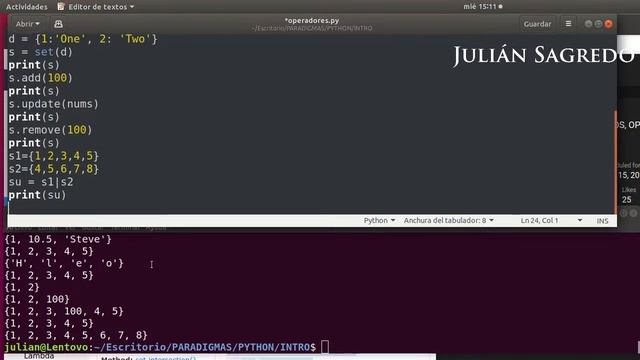Open the Anchura del tabulador dropdown
Viewport: 640px width, 360px height.
click(x=449, y=220)
